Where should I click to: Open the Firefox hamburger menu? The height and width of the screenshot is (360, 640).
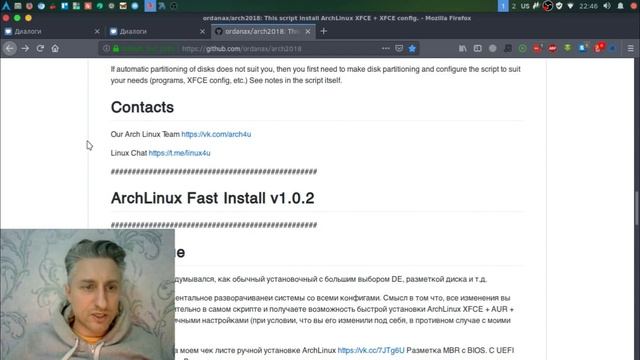coord(631,49)
